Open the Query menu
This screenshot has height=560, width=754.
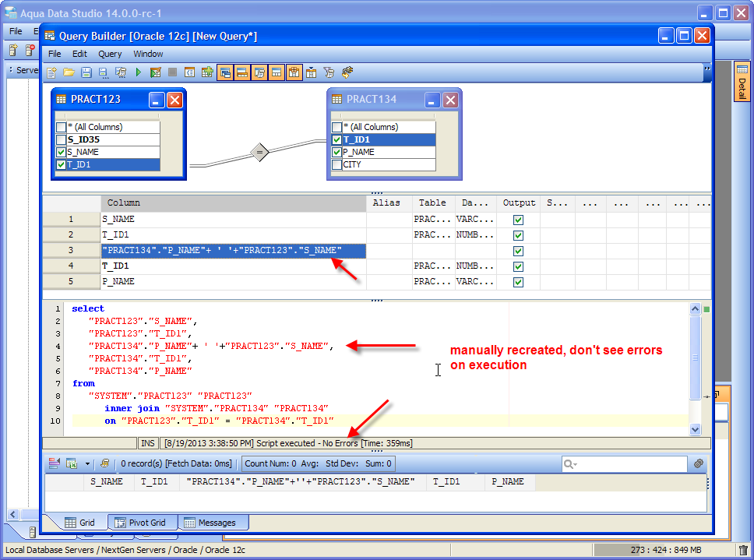pyautogui.click(x=110, y=54)
